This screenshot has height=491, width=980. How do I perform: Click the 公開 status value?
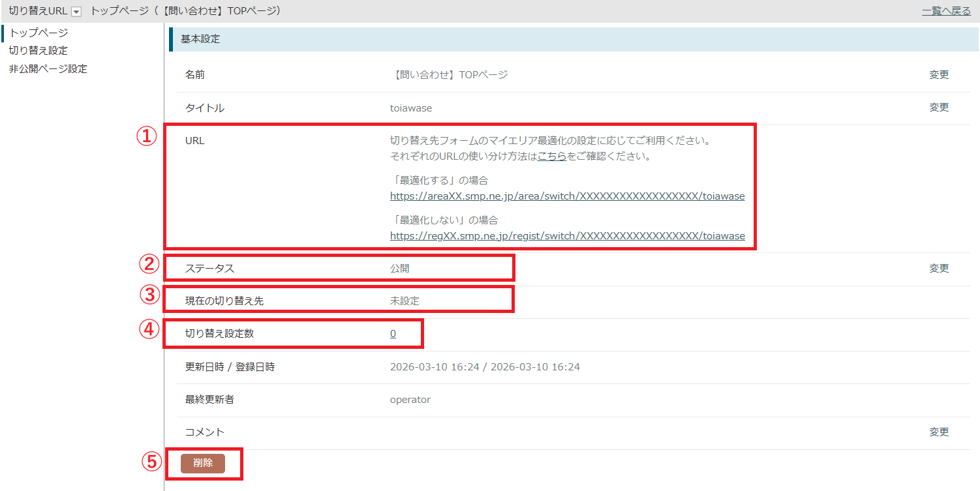[x=400, y=268]
